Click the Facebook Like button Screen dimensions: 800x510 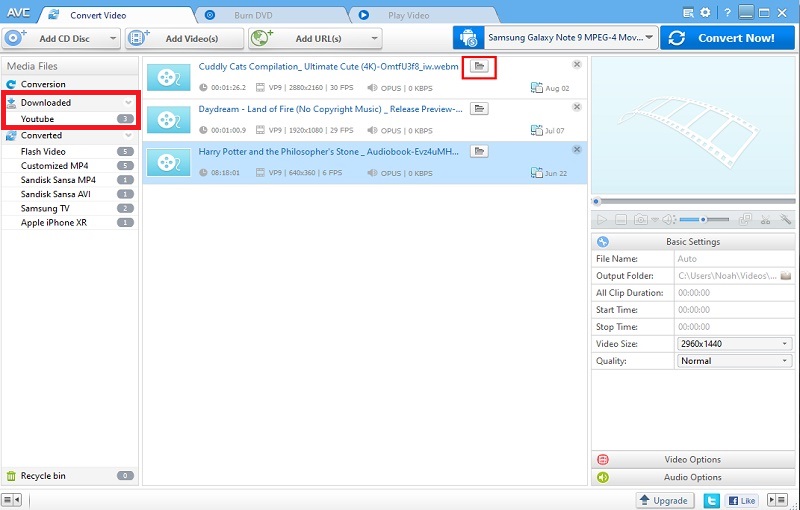pyautogui.click(x=742, y=501)
